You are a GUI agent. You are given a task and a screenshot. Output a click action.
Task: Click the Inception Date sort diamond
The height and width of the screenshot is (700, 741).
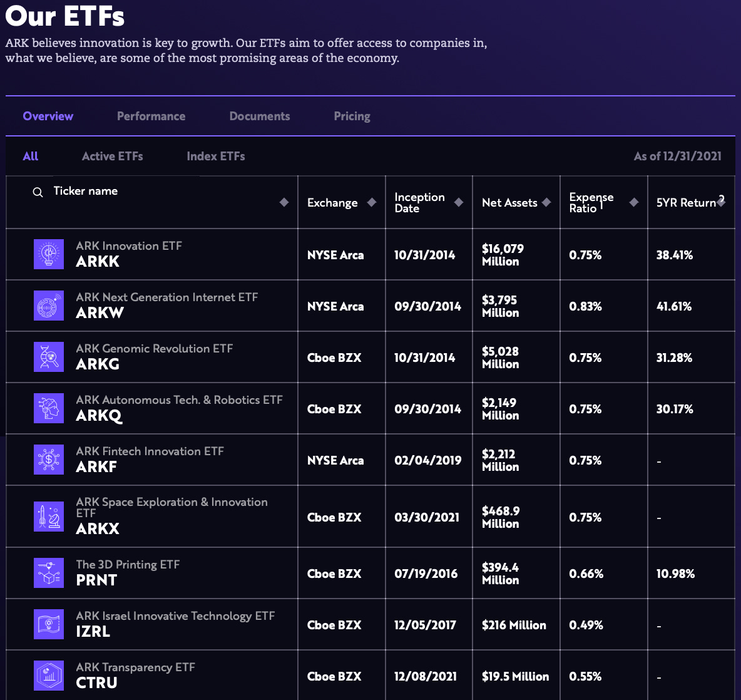pos(458,202)
